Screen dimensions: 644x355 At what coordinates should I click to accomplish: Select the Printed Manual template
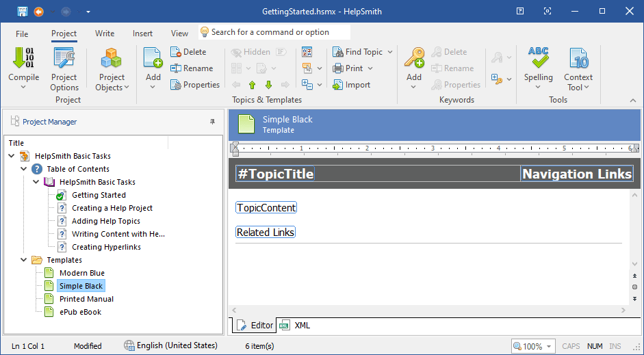(x=86, y=299)
